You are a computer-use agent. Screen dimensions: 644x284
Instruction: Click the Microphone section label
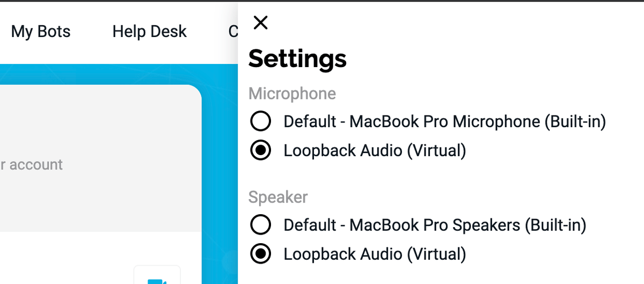292,94
